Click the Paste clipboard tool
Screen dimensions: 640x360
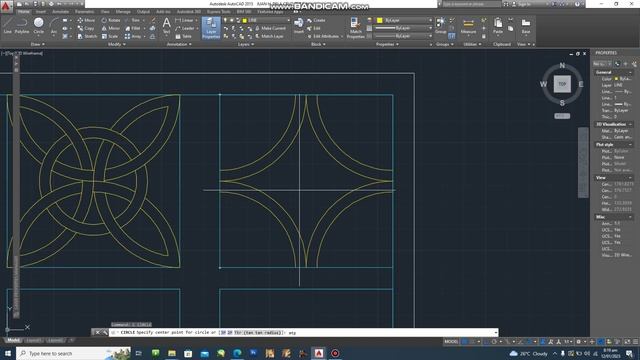[498, 26]
